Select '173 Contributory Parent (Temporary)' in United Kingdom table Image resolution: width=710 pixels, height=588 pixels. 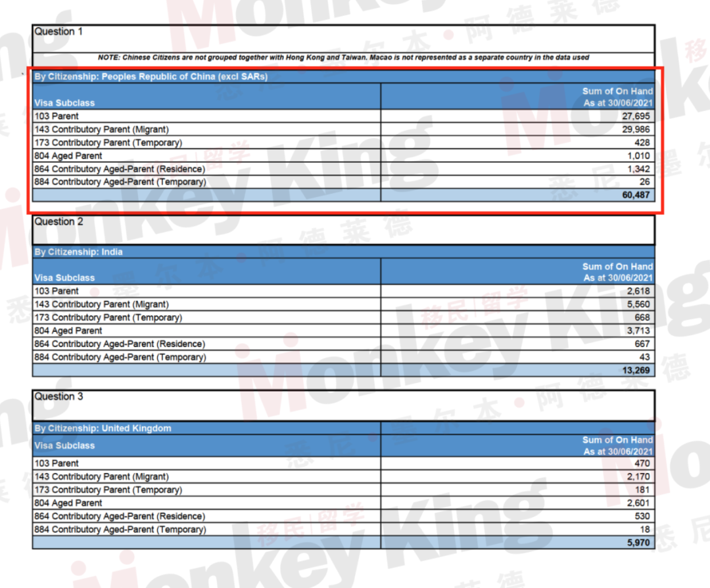click(108, 489)
